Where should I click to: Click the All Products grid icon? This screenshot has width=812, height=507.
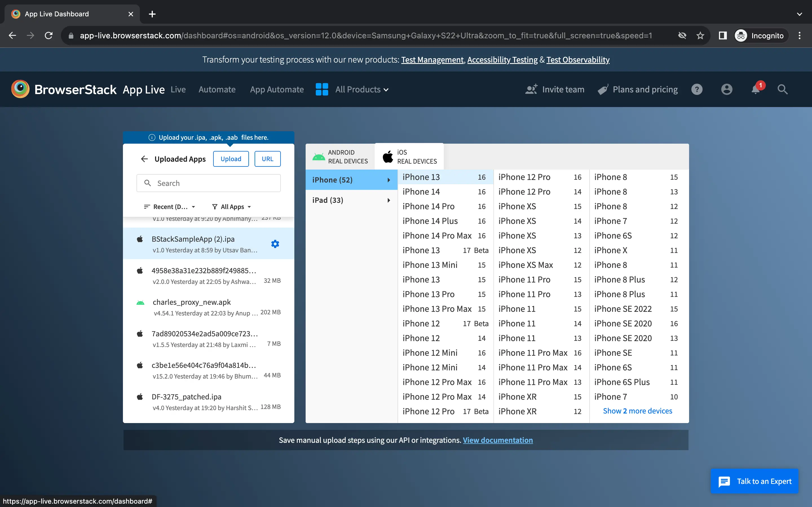pos(321,90)
